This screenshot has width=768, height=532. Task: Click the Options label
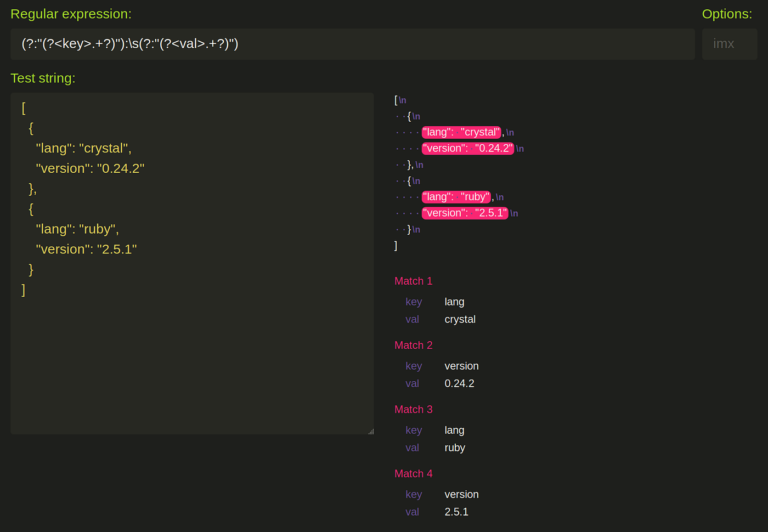pyautogui.click(x=727, y=14)
